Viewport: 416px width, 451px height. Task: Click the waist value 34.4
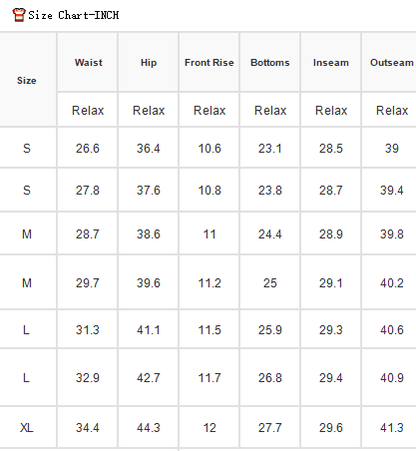(87, 427)
